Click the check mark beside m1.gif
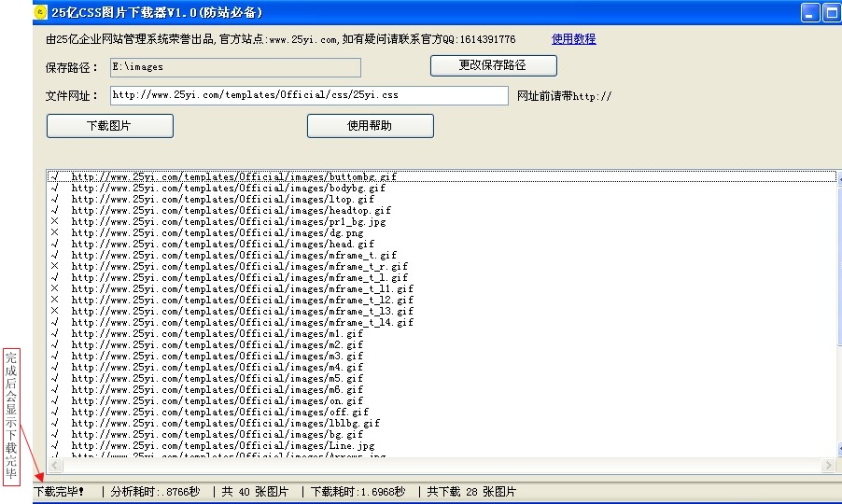Viewport: 842px width, 504px height. 54,333
